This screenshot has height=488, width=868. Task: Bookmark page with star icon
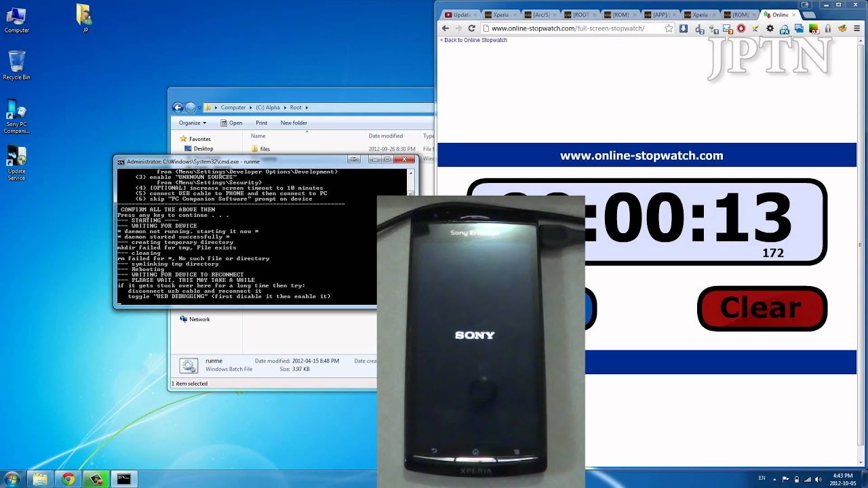pyautogui.click(x=669, y=28)
